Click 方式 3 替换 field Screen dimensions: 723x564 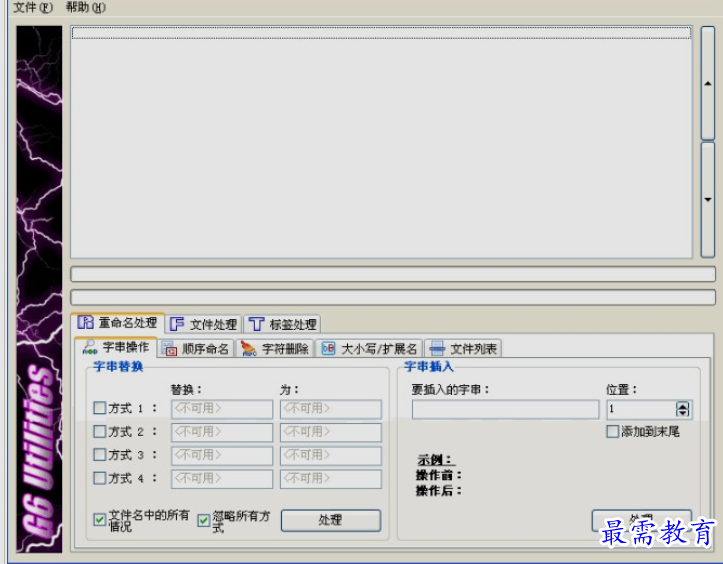point(222,456)
